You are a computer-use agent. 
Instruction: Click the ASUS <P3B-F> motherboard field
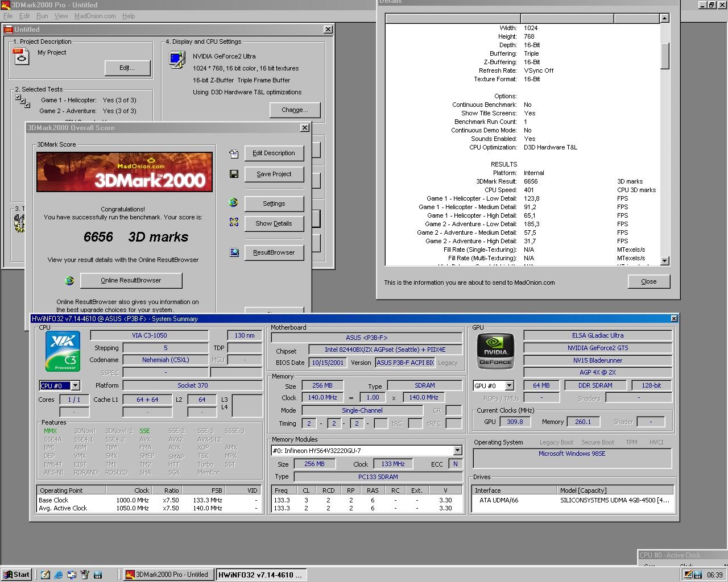[366, 338]
